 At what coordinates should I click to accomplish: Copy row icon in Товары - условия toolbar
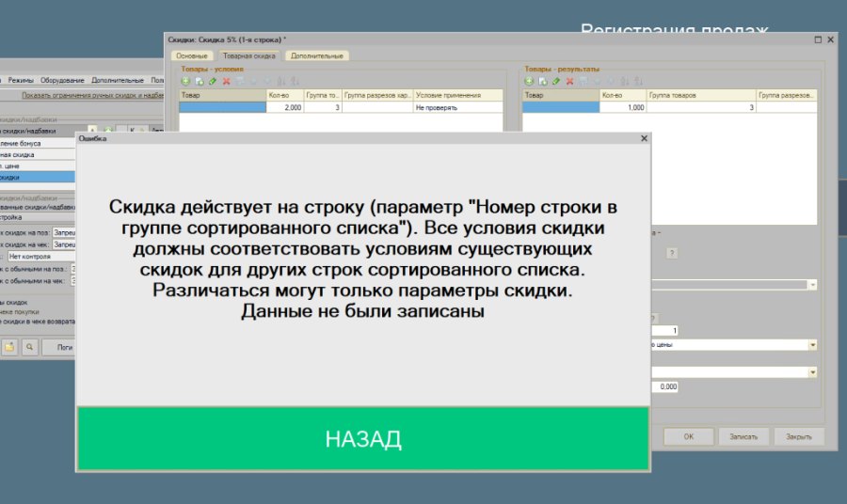(200, 81)
